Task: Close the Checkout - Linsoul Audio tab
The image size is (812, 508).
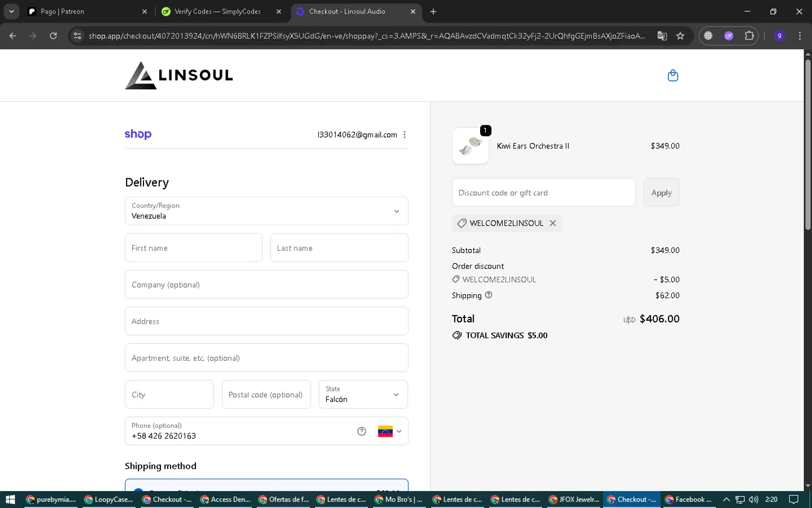Action: point(413,11)
